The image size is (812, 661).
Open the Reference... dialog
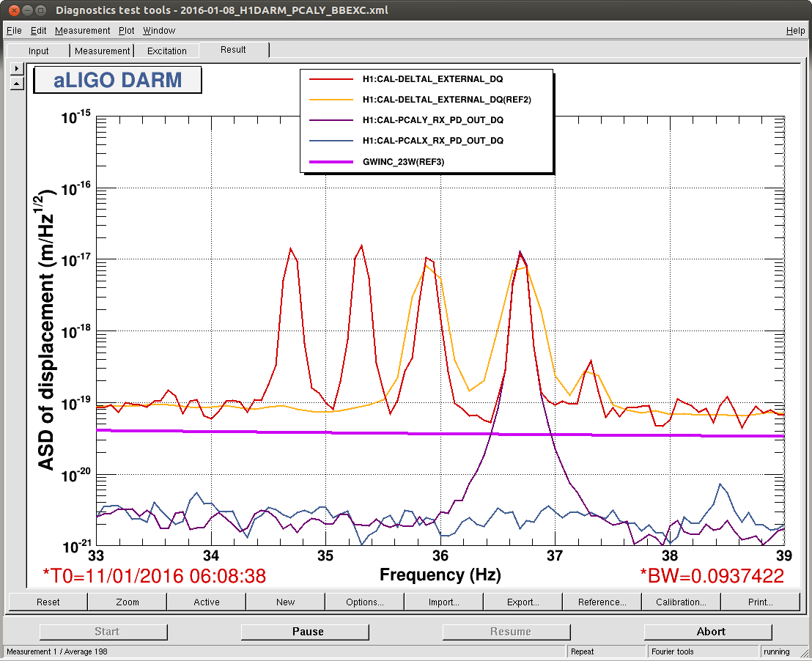[602, 602]
